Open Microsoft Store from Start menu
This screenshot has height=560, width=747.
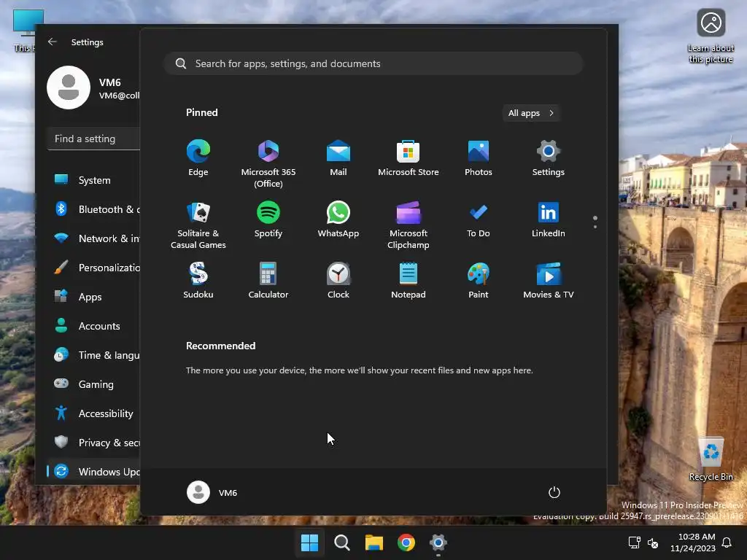[x=409, y=158]
